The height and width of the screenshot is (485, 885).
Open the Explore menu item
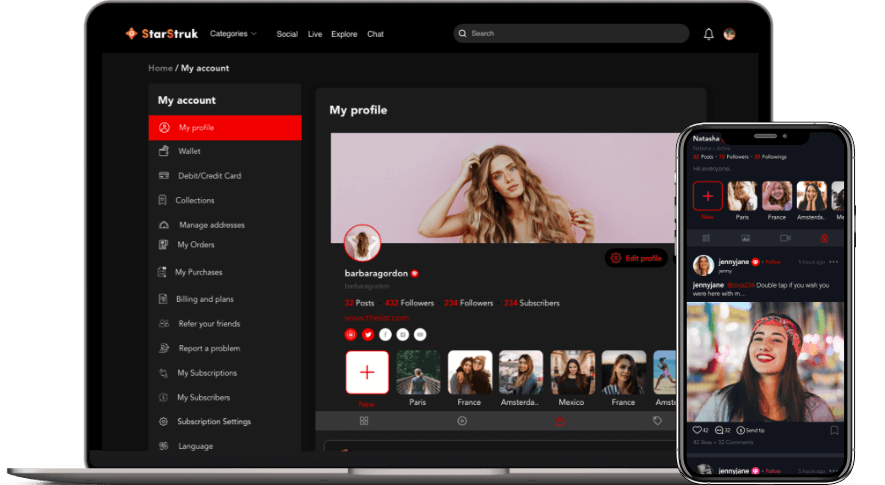(x=344, y=34)
